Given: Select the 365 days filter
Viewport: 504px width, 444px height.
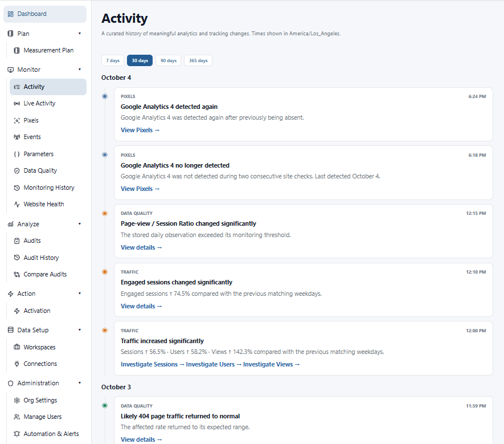Looking at the screenshot, I should (198, 60).
